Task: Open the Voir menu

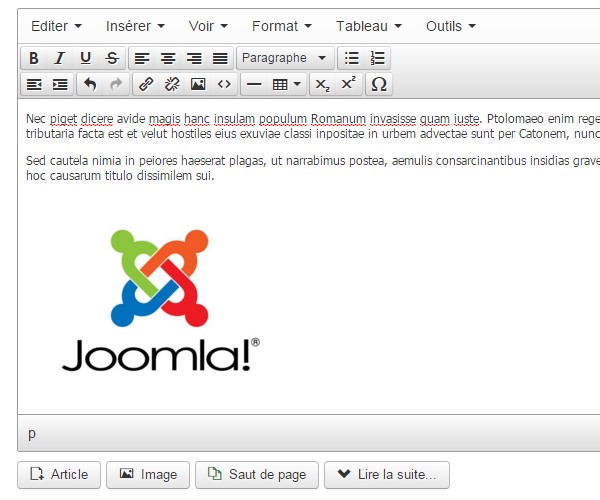Action: point(208,26)
